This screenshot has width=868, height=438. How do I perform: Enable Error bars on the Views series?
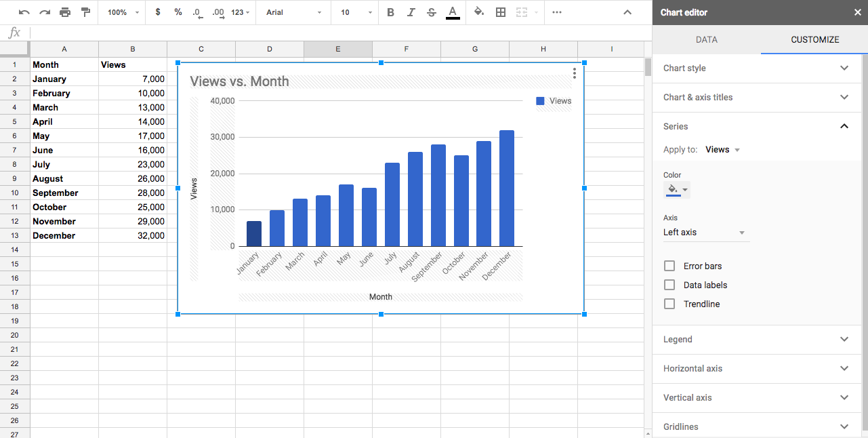669,266
